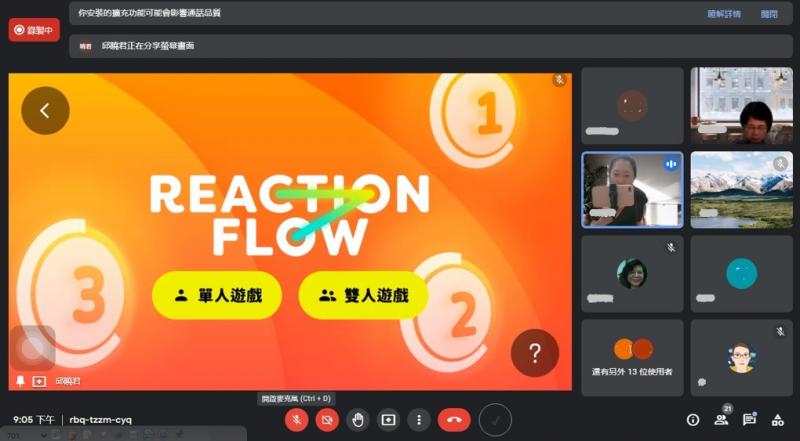Start two player game 雙人遊戲
The height and width of the screenshot is (441, 800).
pos(363,296)
